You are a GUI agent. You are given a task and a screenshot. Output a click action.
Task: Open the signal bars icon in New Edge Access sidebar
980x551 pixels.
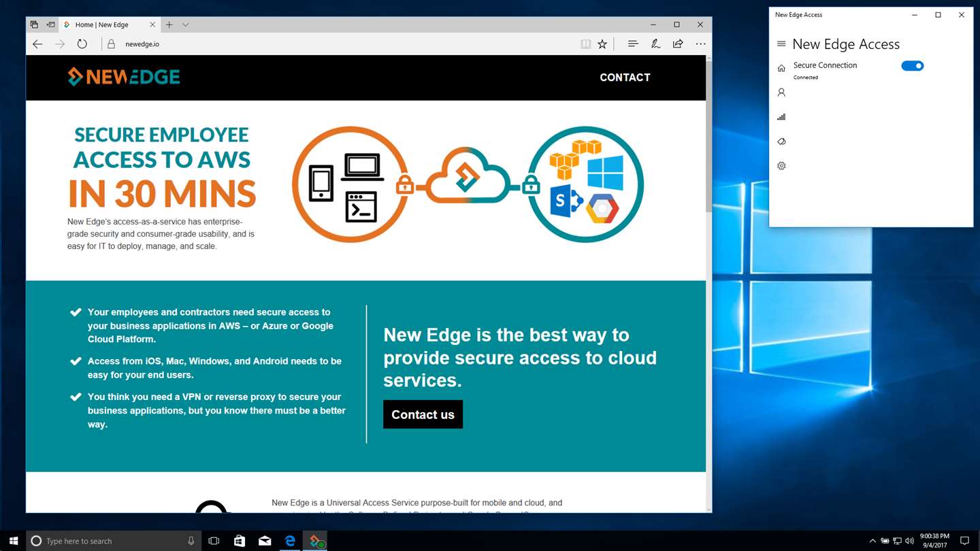(x=781, y=117)
